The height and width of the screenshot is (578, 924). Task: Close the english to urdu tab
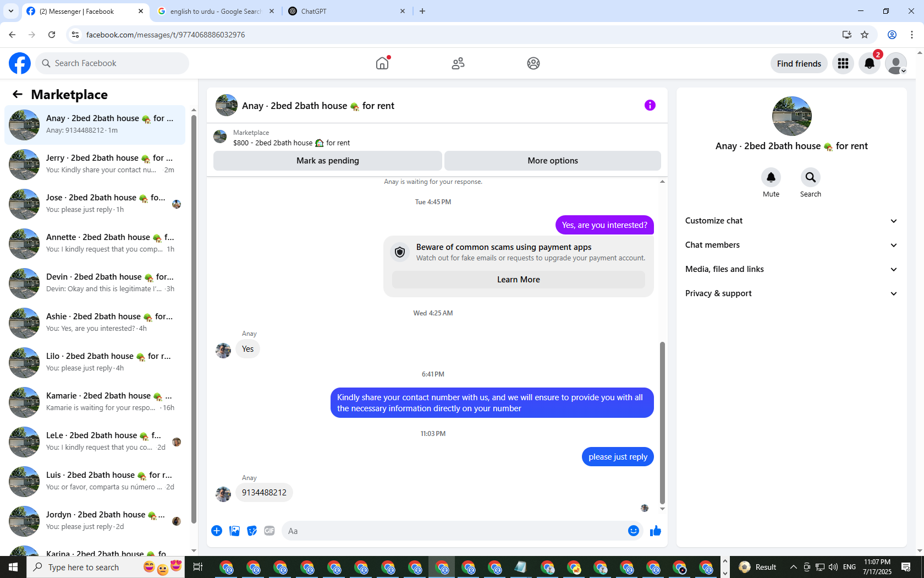272,11
